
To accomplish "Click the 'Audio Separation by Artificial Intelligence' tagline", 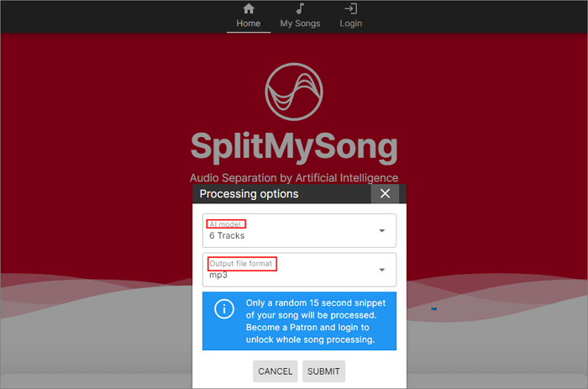I will click(294, 178).
